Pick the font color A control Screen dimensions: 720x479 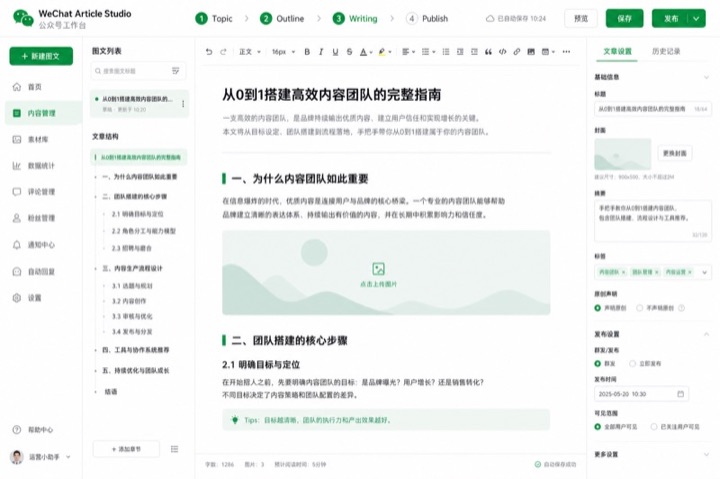coord(366,52)
